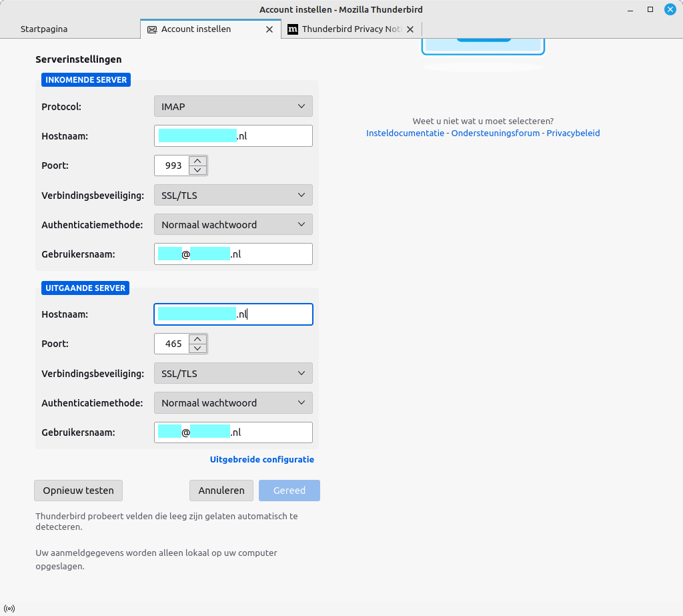The width and height of the screenshot is (683, 616).
Task: Open the Ondersteuningsforum link
Action: point(496,133)
